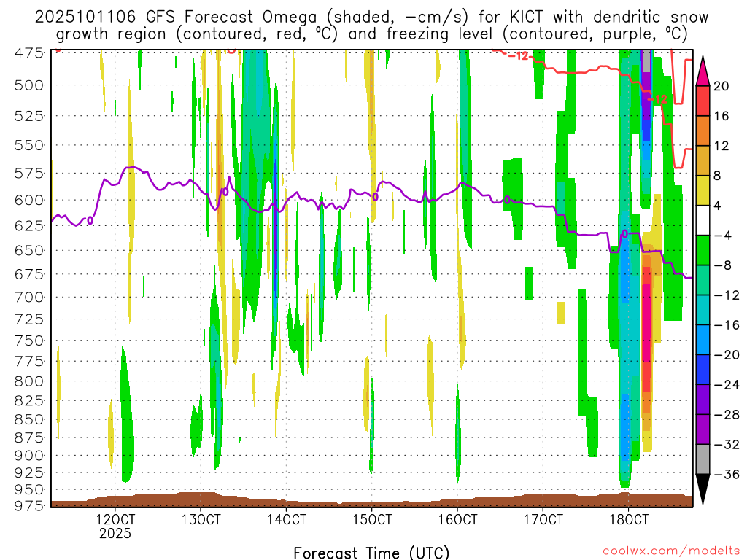Screen dimensions: 747x560
Task: Click the 140CT time axis label
Action: [x=286, y=518]
